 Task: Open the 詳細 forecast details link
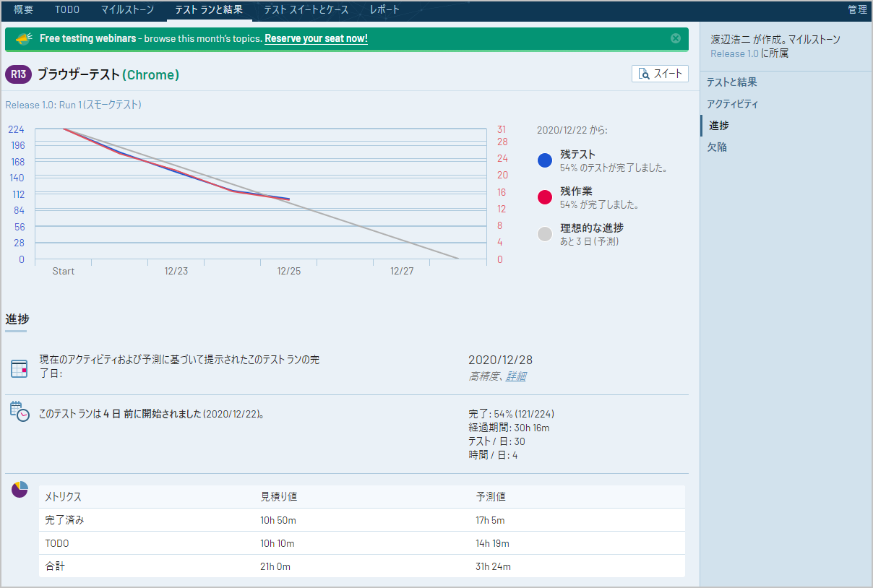point(516,376)
